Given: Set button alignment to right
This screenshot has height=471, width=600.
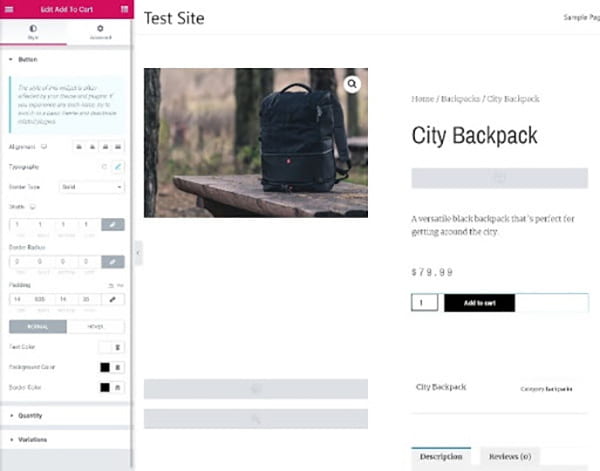Looking at the screenshot, I should tap(105, 147).
